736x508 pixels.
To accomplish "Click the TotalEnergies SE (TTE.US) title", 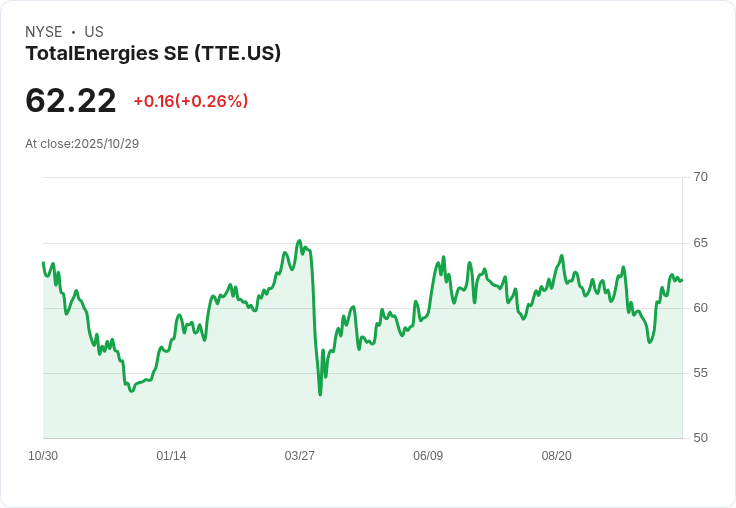I will [x=153, y=54].
